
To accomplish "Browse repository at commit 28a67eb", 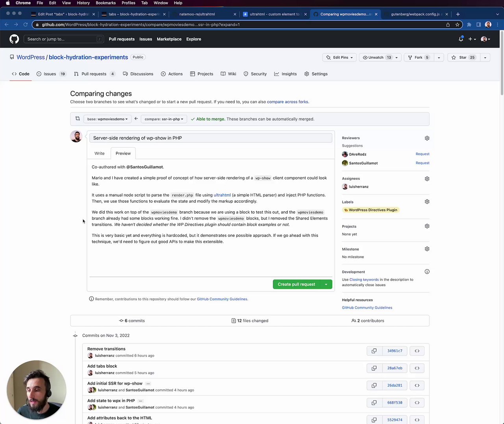I will 417,368.
